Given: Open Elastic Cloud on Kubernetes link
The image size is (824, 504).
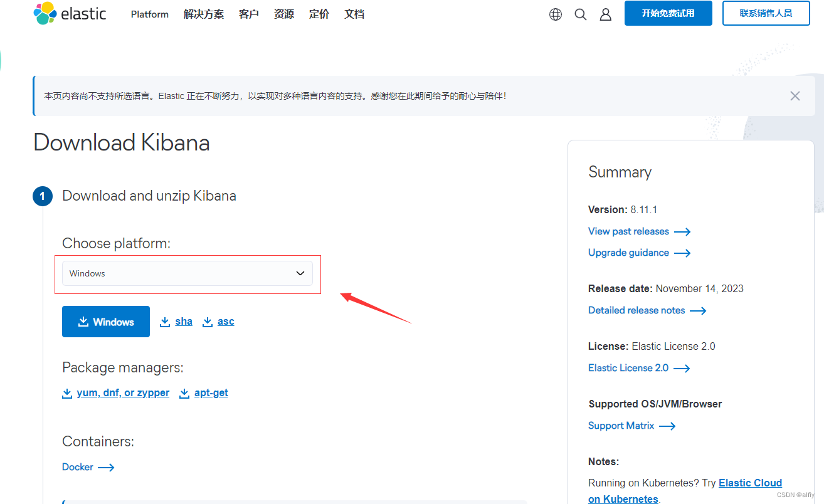Looking at the screenshot, I should click(x=750, y=483).
